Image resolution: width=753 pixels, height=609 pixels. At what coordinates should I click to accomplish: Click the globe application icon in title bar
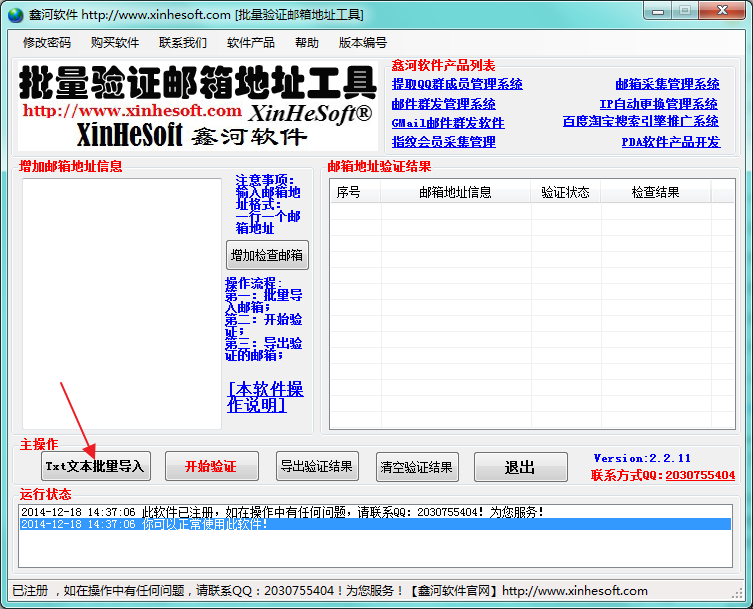pos(15,15)
